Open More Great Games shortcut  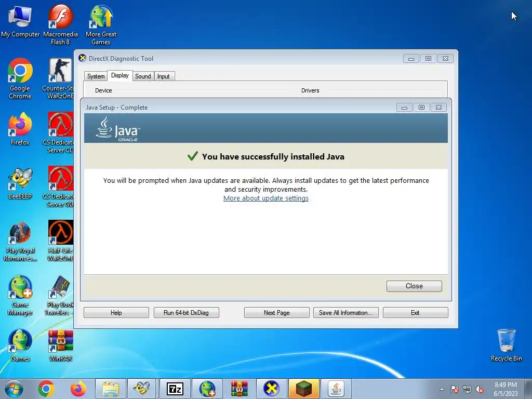coord(101,24)
